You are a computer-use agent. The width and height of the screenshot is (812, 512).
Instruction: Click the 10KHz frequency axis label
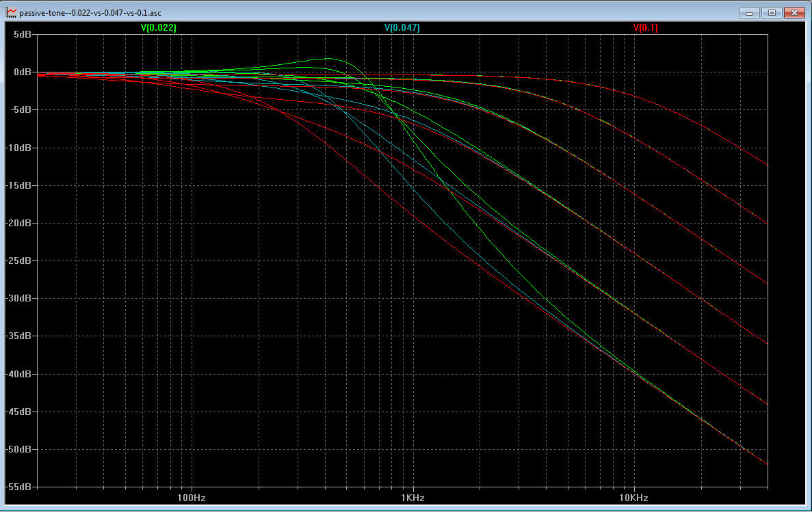634,498
